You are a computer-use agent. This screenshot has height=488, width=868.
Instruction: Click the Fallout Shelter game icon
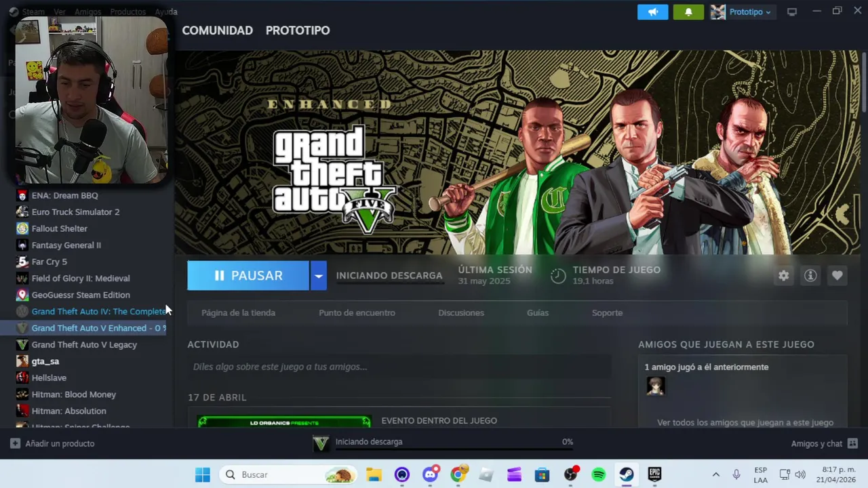point(22,228)
